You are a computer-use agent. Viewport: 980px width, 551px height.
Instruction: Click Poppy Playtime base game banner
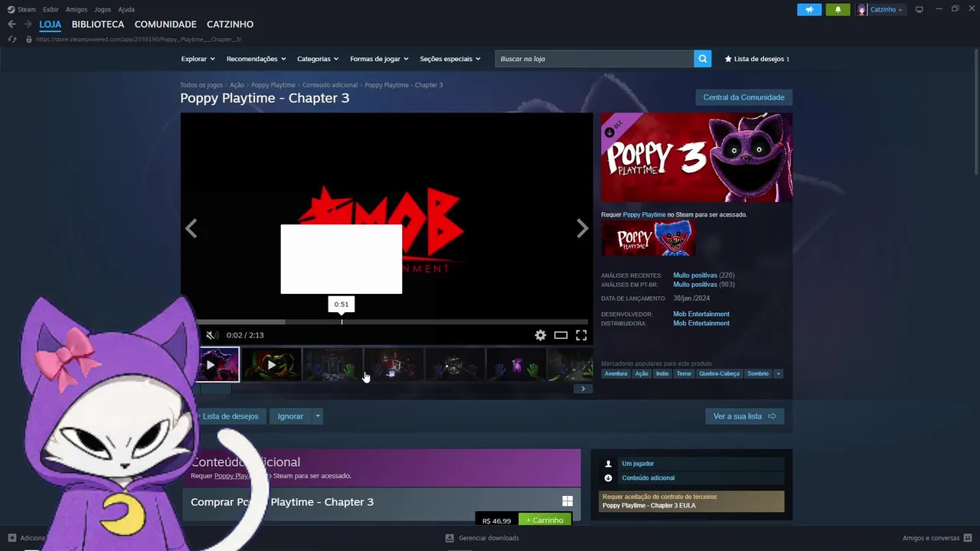coord(648,239)
